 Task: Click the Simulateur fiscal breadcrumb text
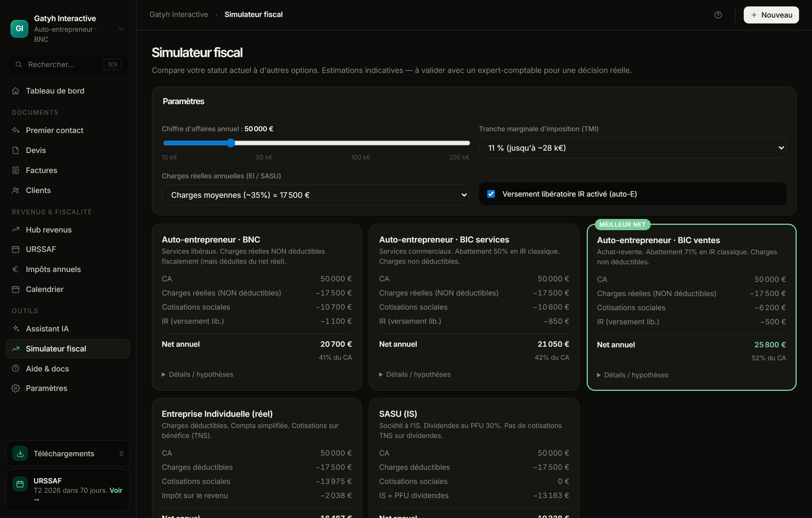tap(254, 14)
